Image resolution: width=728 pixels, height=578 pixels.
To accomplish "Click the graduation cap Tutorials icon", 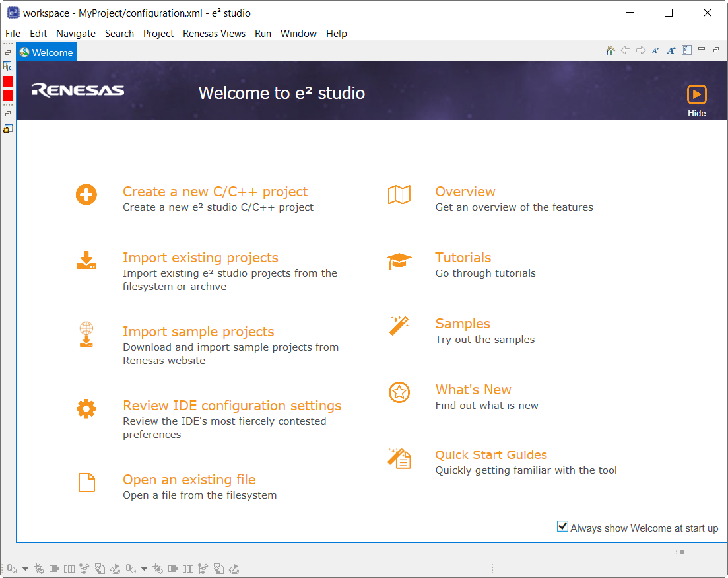I will point(399,261).
